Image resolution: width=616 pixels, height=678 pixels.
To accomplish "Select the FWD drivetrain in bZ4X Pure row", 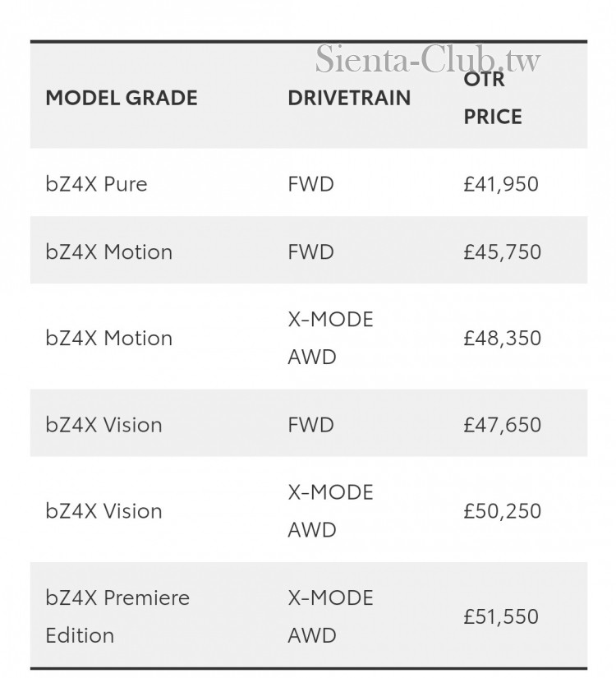I will (x=311, y=183).
